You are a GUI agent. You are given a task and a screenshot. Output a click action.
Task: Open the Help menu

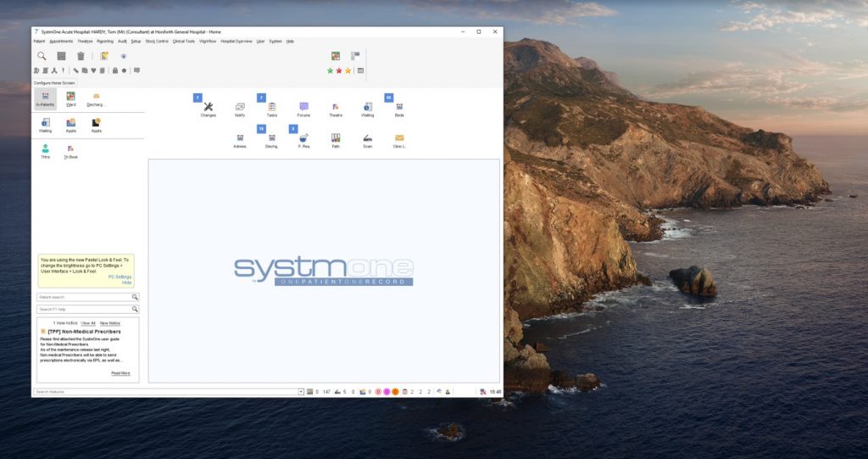290,41
